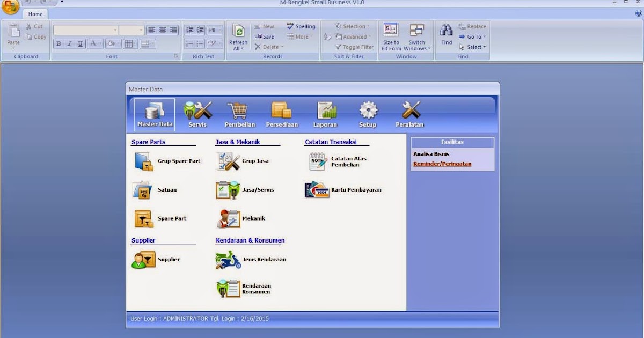Viewport: 644px width, 338px height.
Task: Click the Spare Parts heading
Action: [x=148, y=142]
